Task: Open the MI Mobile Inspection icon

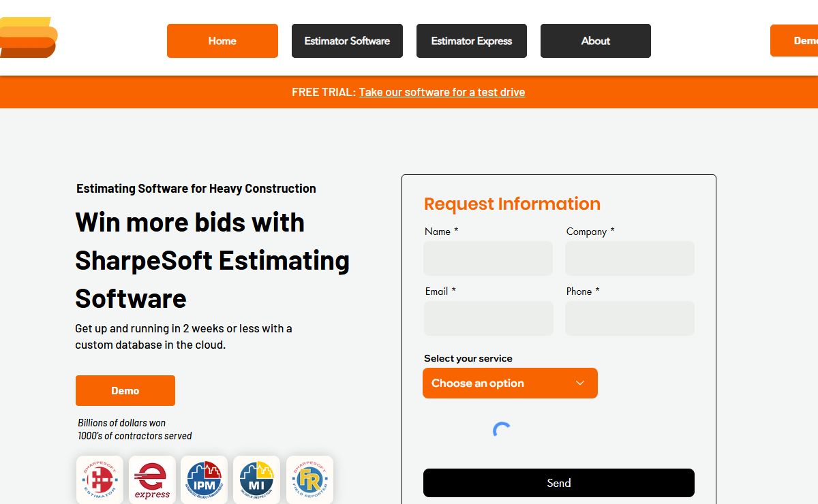Action: click(x=257, y=479)
